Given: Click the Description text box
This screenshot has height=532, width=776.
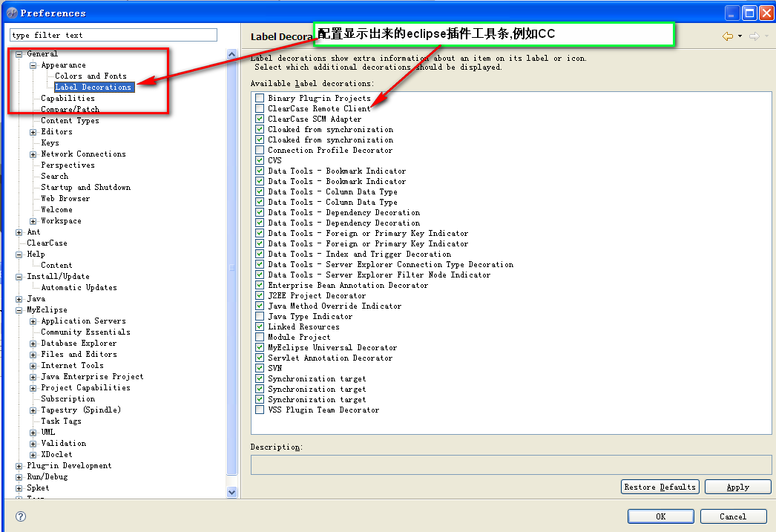Looking at the screenshot, I should [x=510, y=464].
